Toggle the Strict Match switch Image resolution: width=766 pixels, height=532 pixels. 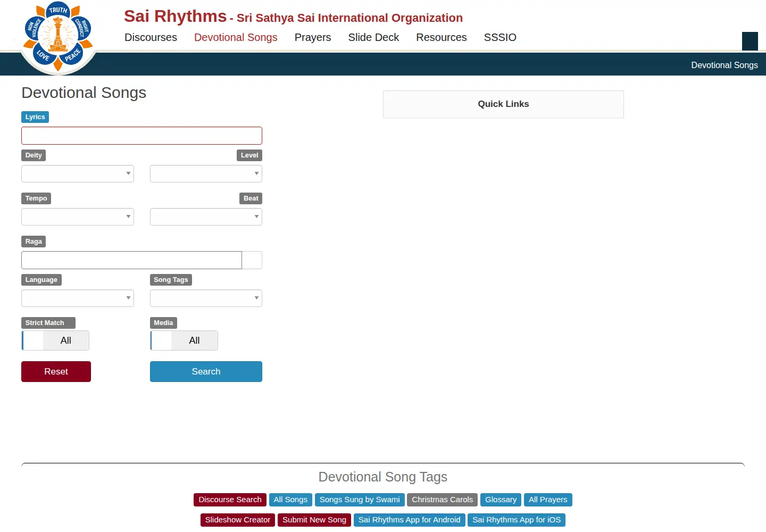55,340
